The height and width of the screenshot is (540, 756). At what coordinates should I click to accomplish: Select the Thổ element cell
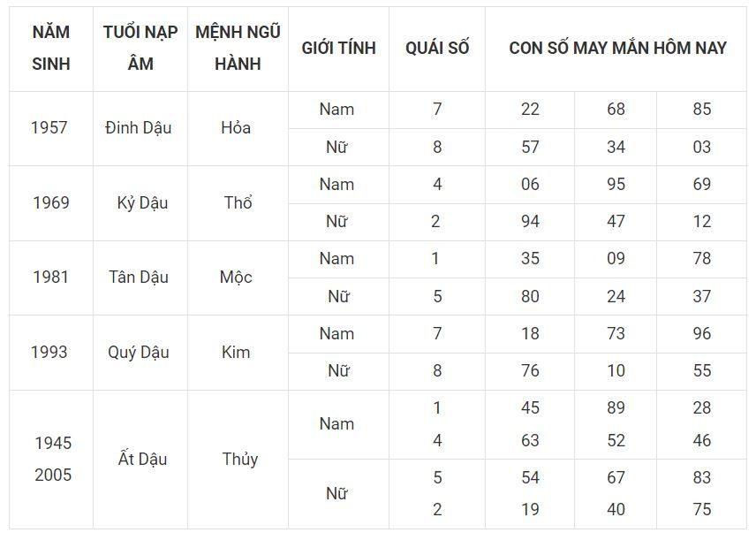[238, 202]
